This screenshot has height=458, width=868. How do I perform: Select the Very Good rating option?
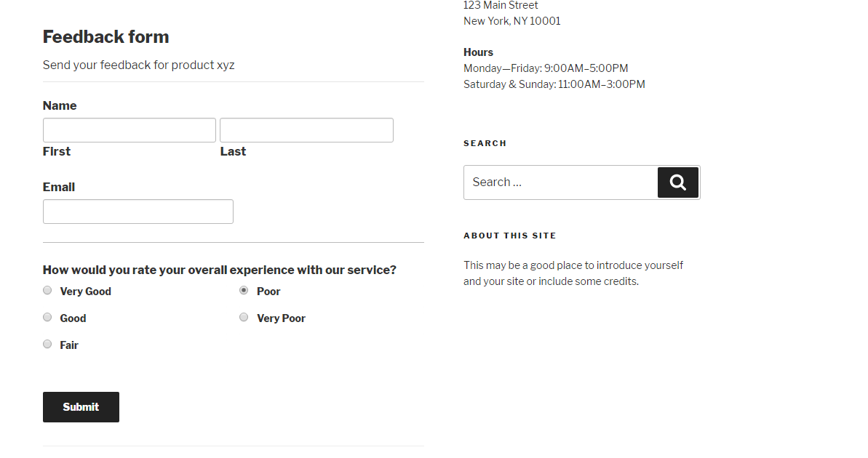(x=47, y=290)
